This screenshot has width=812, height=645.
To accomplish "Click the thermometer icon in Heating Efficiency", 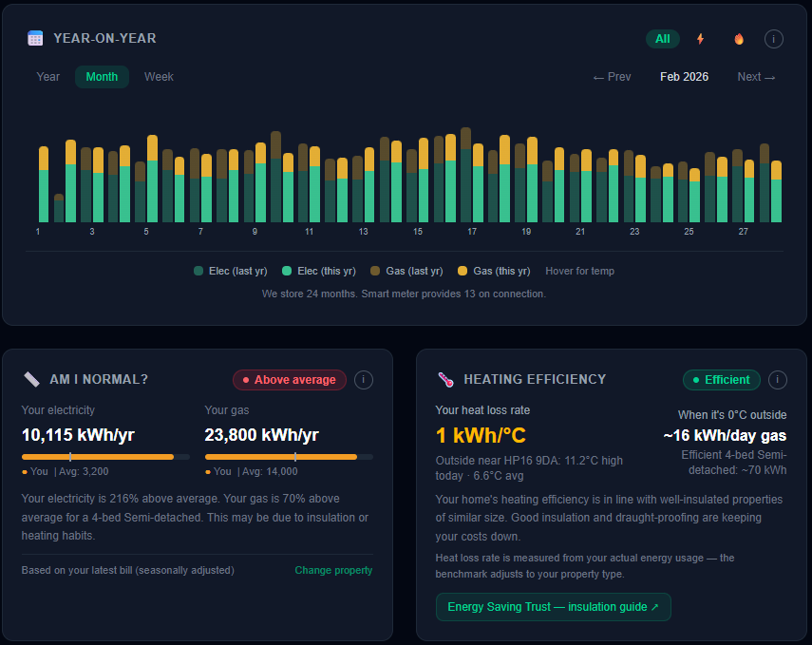I will 445,380.
